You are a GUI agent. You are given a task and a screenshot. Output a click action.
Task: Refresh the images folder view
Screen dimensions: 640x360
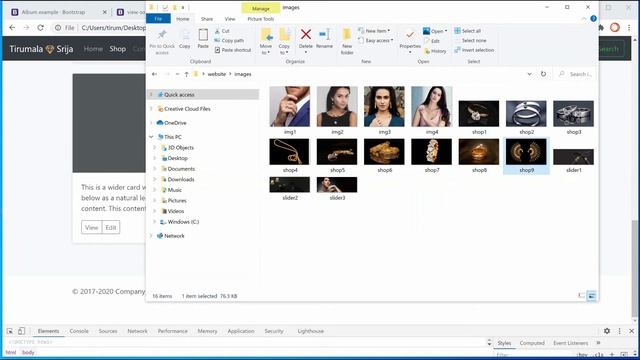pos(543,74)
